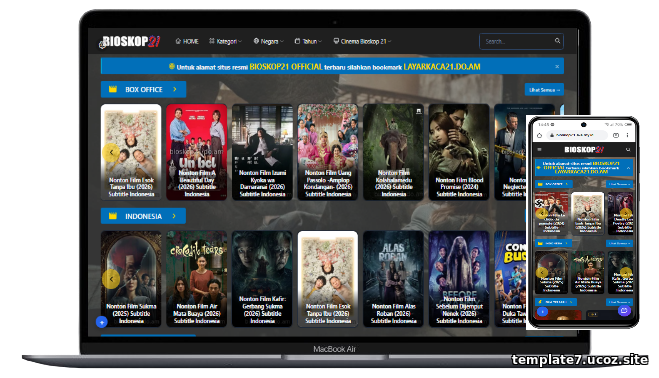Viewport: 659px width, 378px height.
Task: Open Sebelum Dijemput Nenek (2026) poster
Action: pos(459,279)
